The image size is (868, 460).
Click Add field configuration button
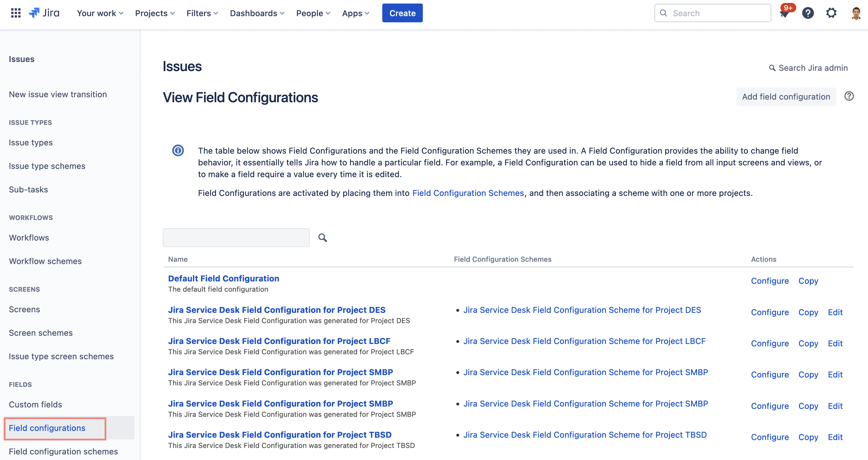pyautogui.click(x=786, y=97)
